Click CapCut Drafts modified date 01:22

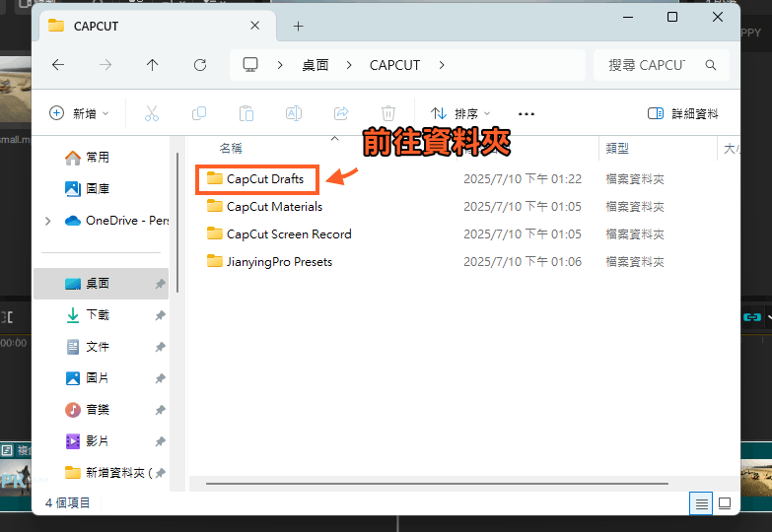click(x=523, y=179)
